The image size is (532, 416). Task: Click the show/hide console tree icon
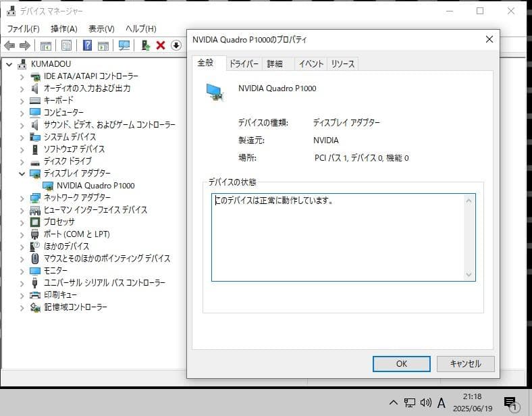pyautogui.click(x=45, y=45)
